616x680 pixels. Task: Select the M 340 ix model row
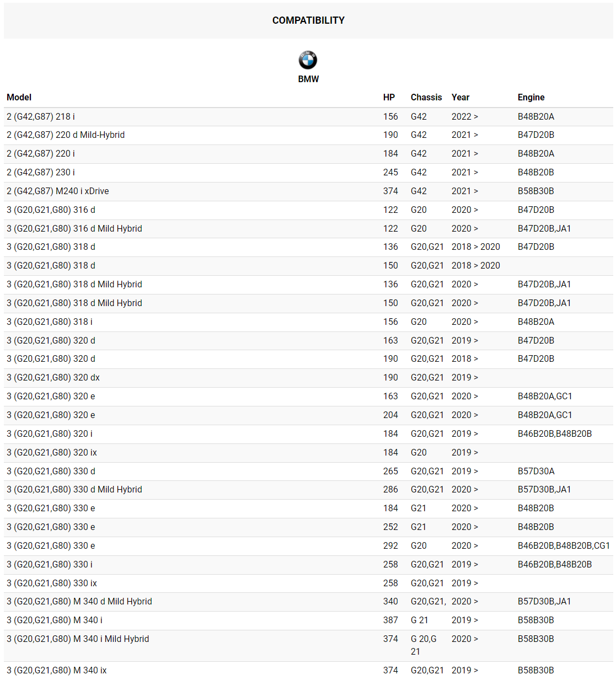(x=308, y=670)
